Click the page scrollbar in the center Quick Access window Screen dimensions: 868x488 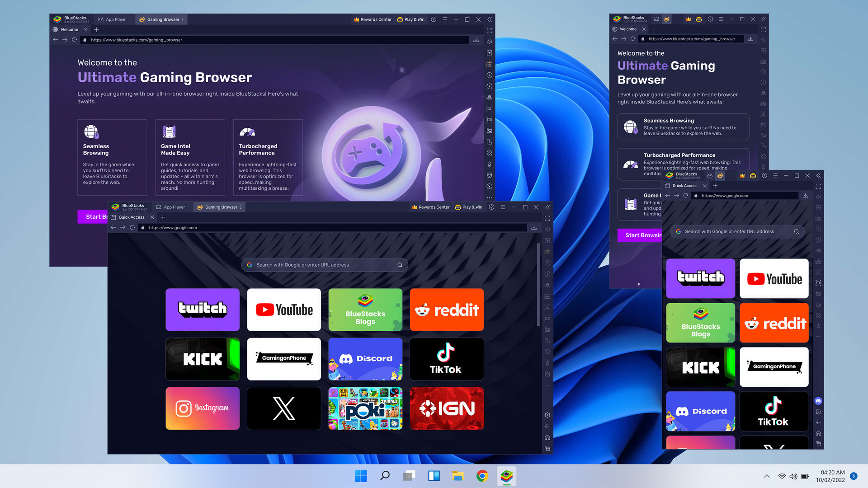tap(538, 285)
